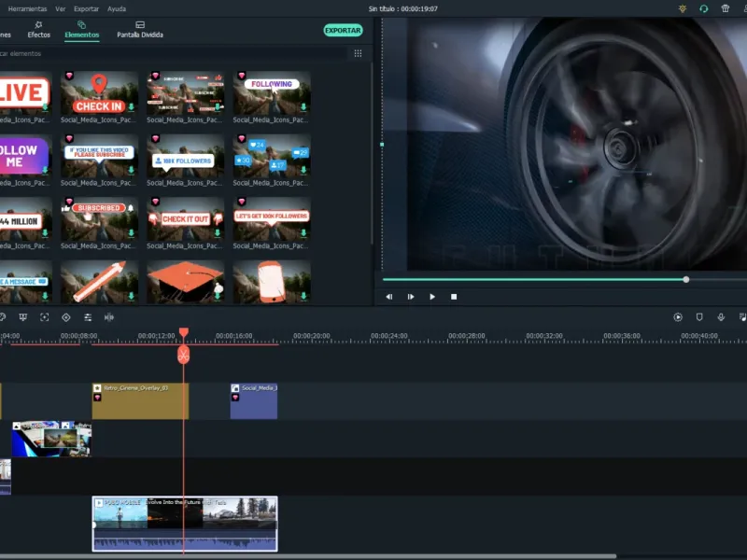Click the red playhead marker on ruler
Image resolution: width=747 pixels, height=560 pixels.
point(183,332)
